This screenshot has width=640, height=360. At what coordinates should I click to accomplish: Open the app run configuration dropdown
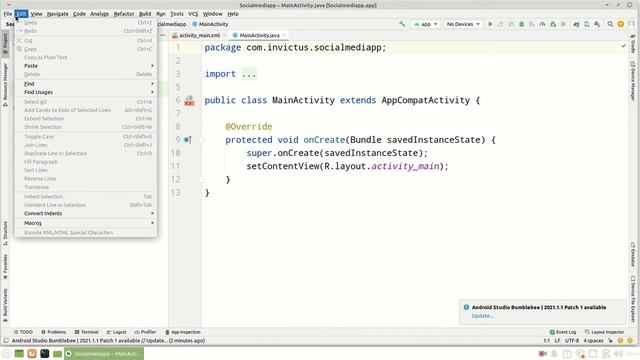tap(425, 24)
